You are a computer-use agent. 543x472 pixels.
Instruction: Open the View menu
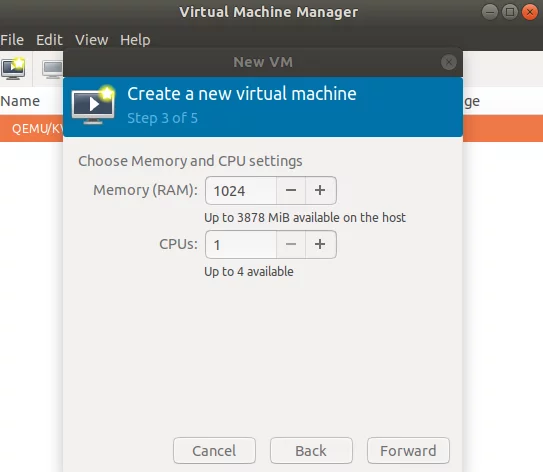(x=91, y=40)
